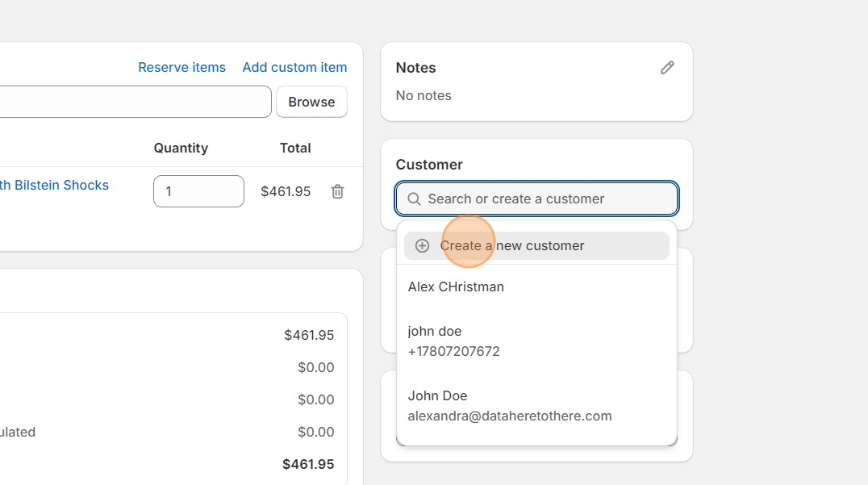Image resolution: width=868 pixels, height=485 pixels.
Task: Click the bold $461.95 order total
Action: (308, 464)
